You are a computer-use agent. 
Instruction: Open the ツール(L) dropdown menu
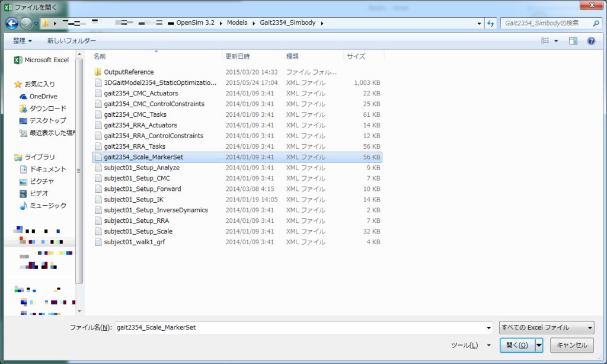[471, 345]
